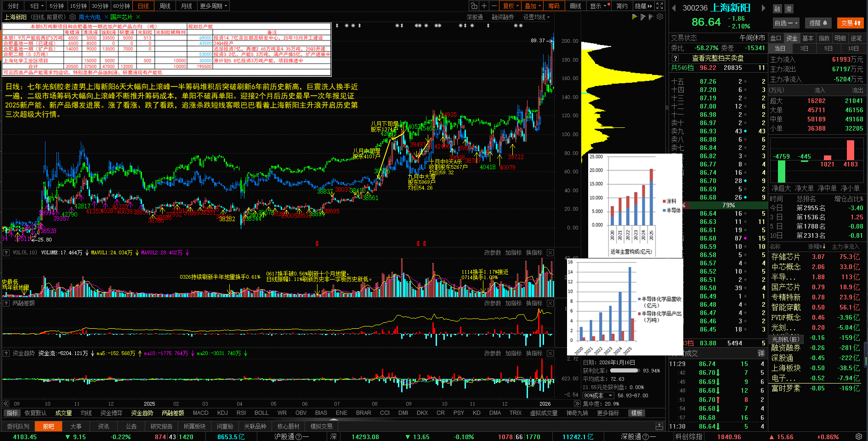Click 79% buy-sell ratio bar

(x=728, y=205)
